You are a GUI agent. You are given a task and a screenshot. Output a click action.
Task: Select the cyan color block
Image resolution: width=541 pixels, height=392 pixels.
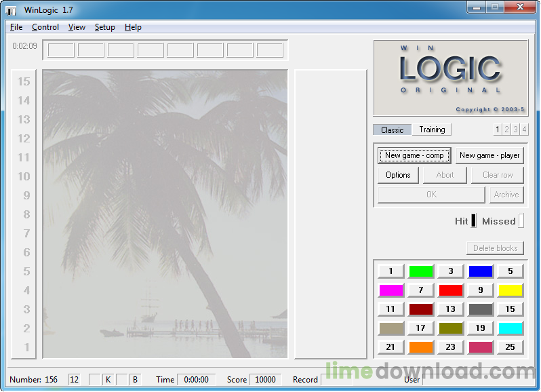(510, 328)
